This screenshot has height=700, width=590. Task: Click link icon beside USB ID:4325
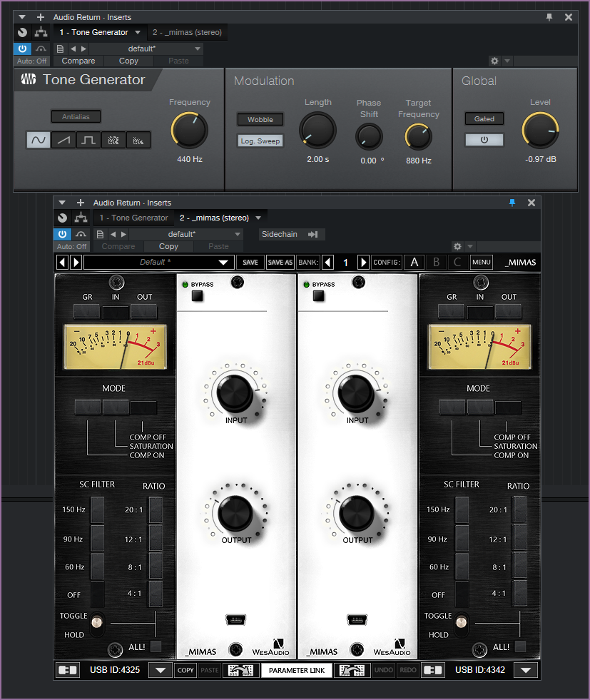68,670
